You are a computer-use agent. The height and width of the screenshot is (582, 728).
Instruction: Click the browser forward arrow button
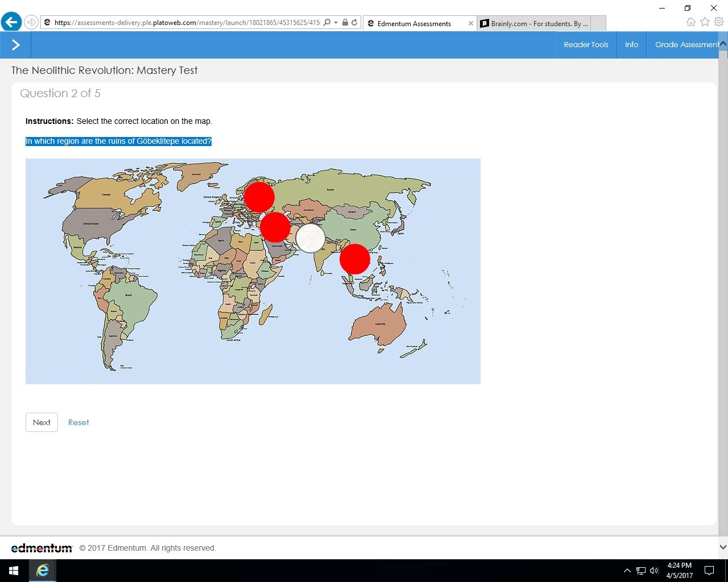pyautogui.click(x=31, y=23)
